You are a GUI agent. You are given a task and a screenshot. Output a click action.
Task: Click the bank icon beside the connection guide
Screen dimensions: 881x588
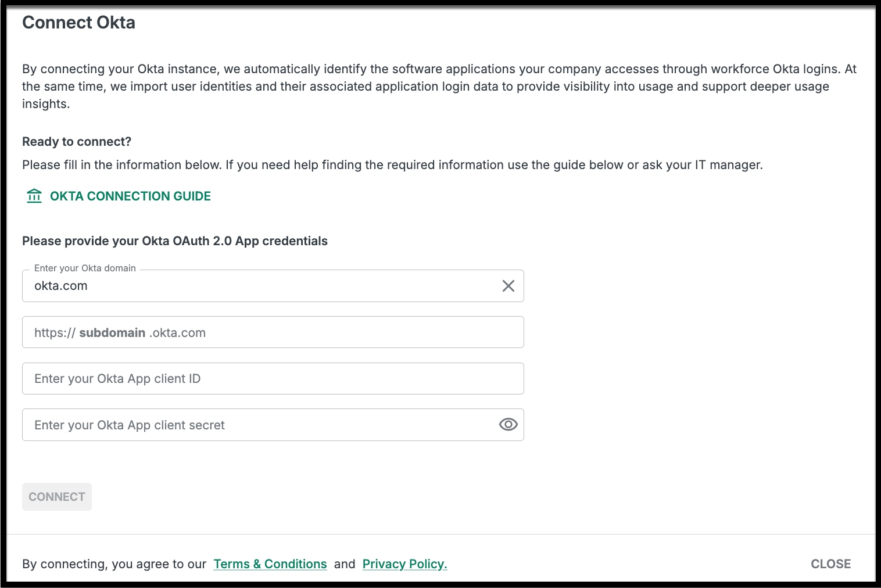pyautogui.click(x=34, y=196)
